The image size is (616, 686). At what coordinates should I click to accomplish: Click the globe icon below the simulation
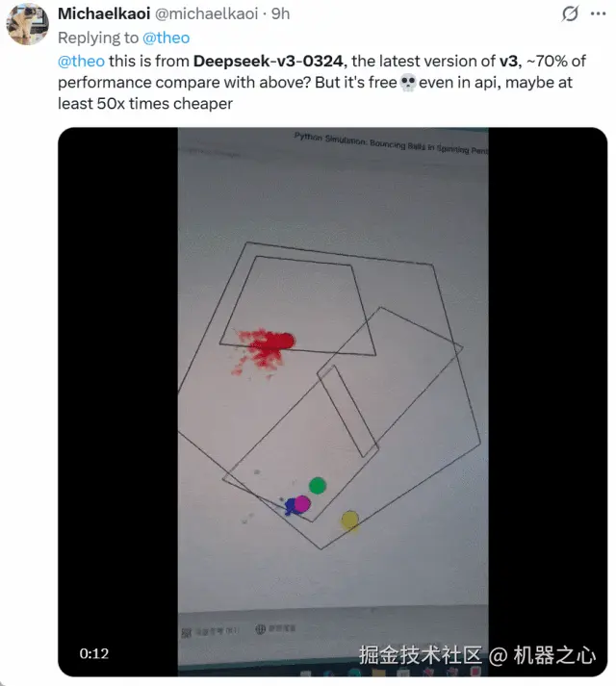point(261,629)
